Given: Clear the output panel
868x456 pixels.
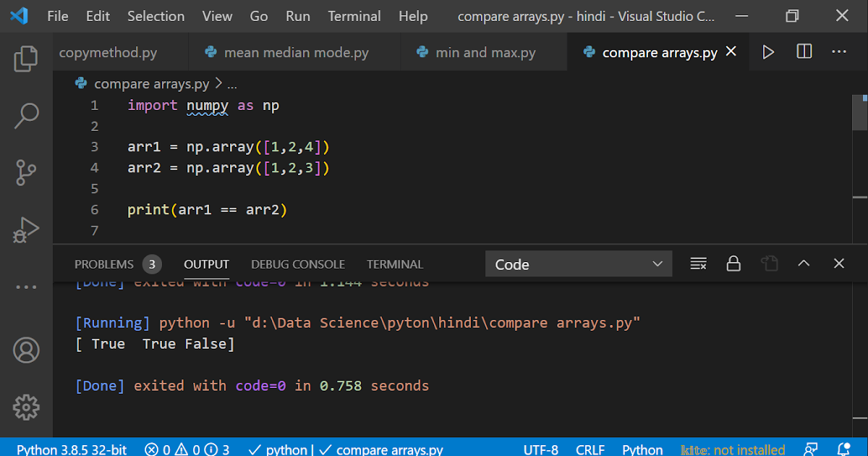Looking at the screenshot, I should [698, 263].
